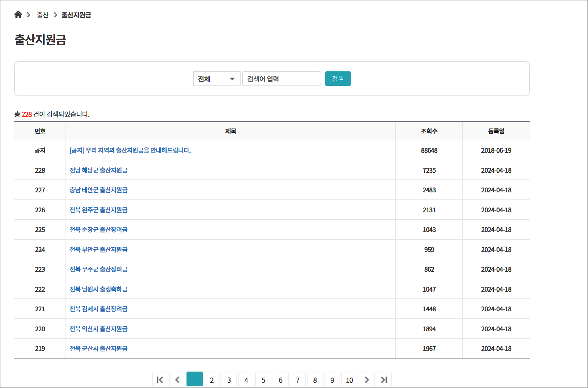The height and width of the screenshot is (388, 588).
Task: Go to page 2 in pagination
Action: point(212,380)
